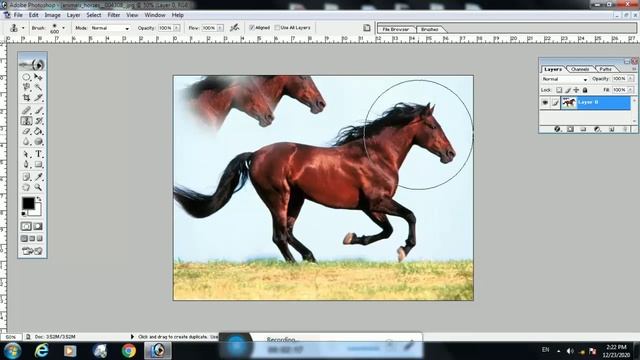640x360 pixels.
Task: Toggle the Aligned checkbox
Action: tap(252, 28)
